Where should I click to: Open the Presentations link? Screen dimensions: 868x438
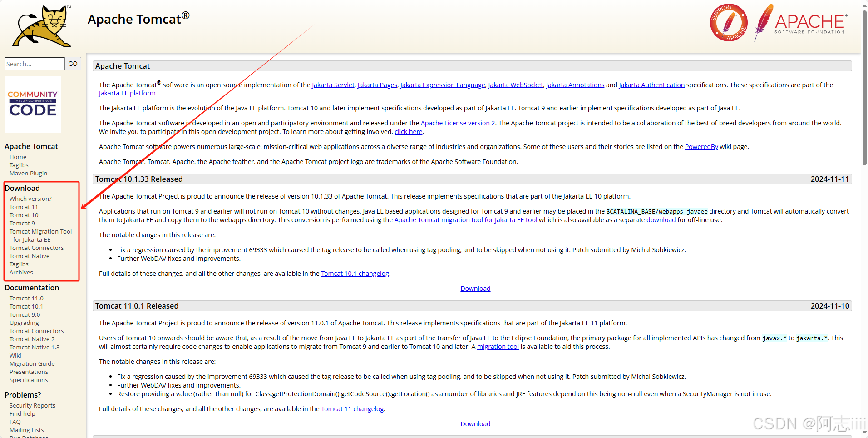(x=29, y=372)
